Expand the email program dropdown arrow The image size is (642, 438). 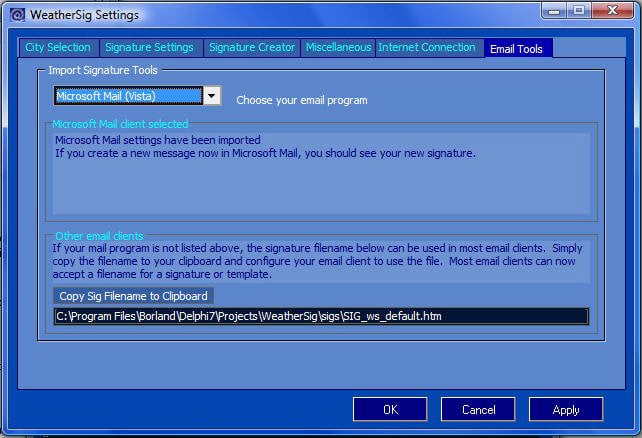pos(211,97)
